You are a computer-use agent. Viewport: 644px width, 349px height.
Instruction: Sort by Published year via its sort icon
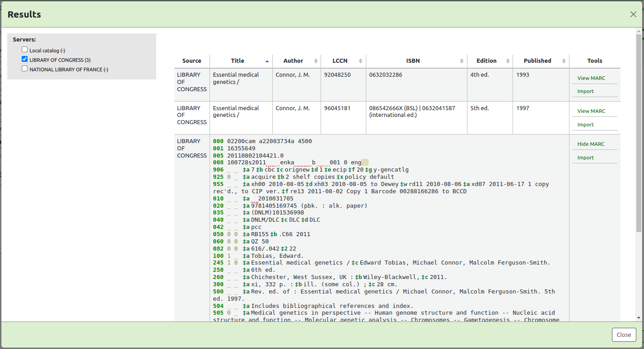564,60
